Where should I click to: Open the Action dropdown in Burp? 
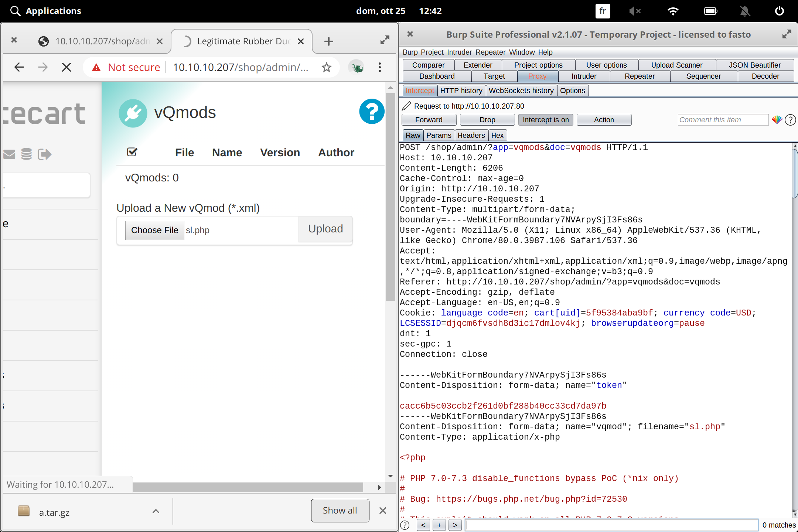click(604, 120)
